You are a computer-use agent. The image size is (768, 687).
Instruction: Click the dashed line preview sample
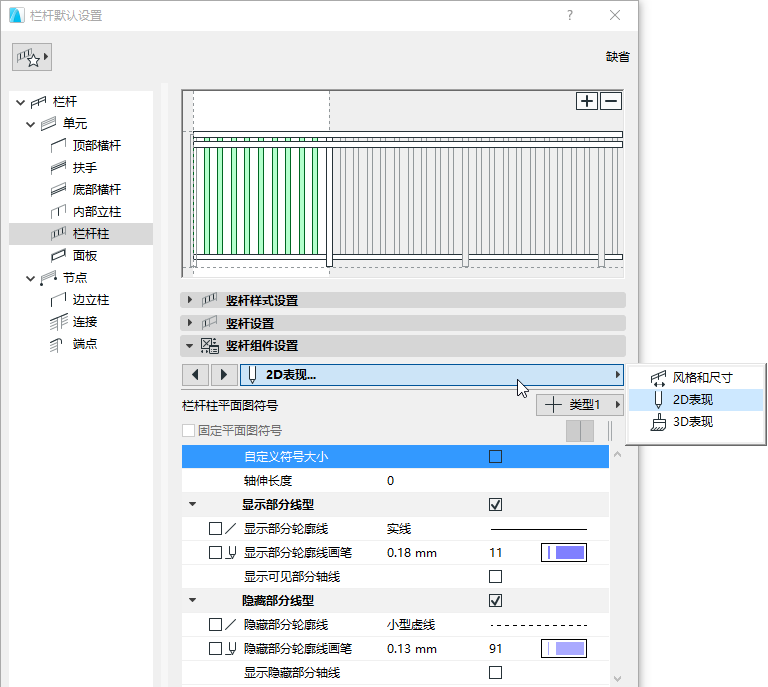click(x=539, y=625)
